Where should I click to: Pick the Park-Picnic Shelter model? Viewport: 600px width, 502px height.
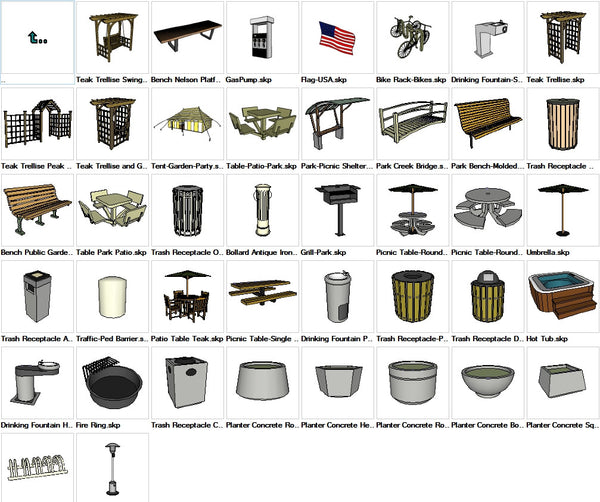(336, 124)
